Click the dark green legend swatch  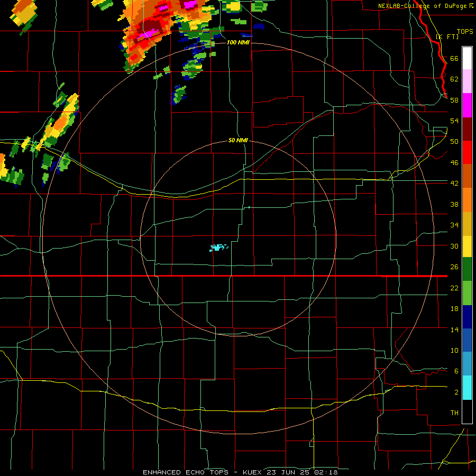coord(467,269)
